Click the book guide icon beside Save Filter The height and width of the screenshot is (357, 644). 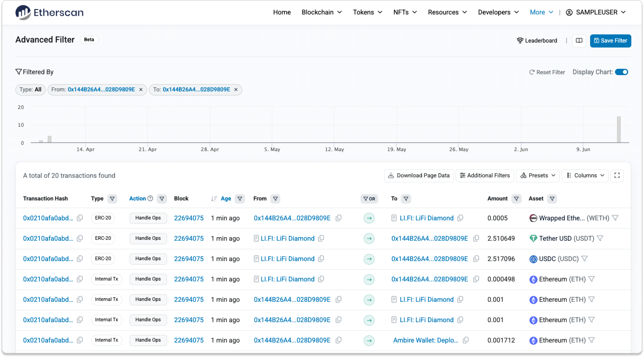click(579, 40)
